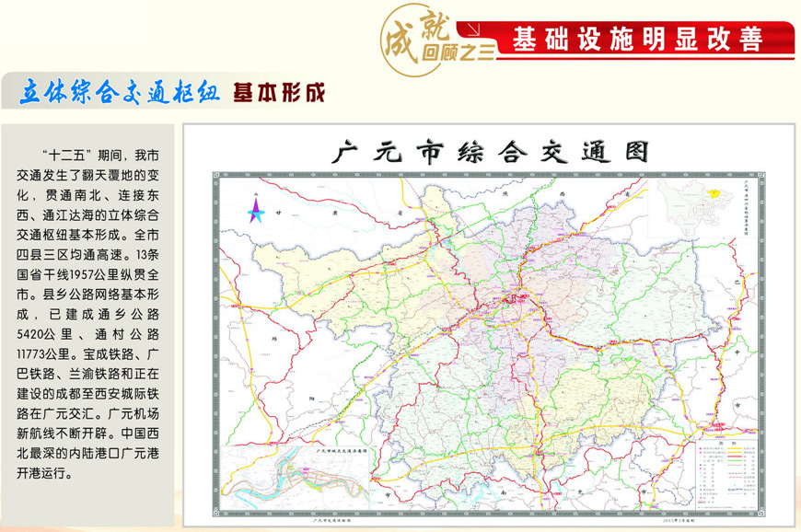
Task: Click the yellow highlighted region in the Sichuan inset
Action: [714, 192]
